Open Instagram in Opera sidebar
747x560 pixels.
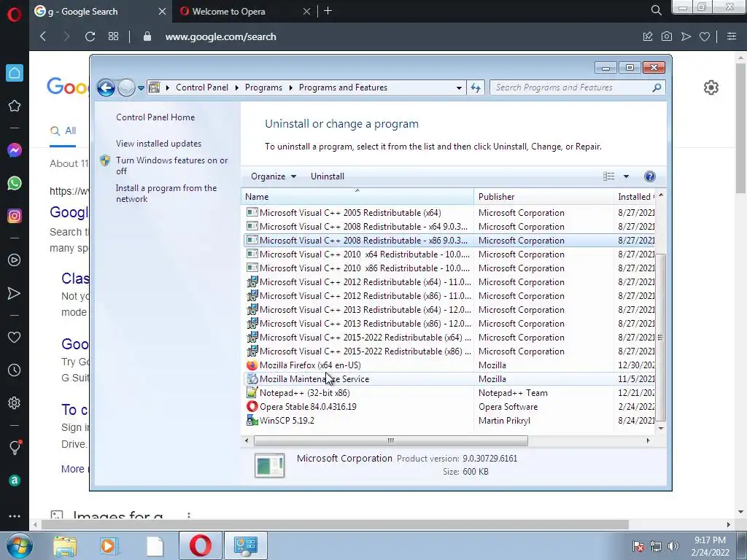point(15,216)
